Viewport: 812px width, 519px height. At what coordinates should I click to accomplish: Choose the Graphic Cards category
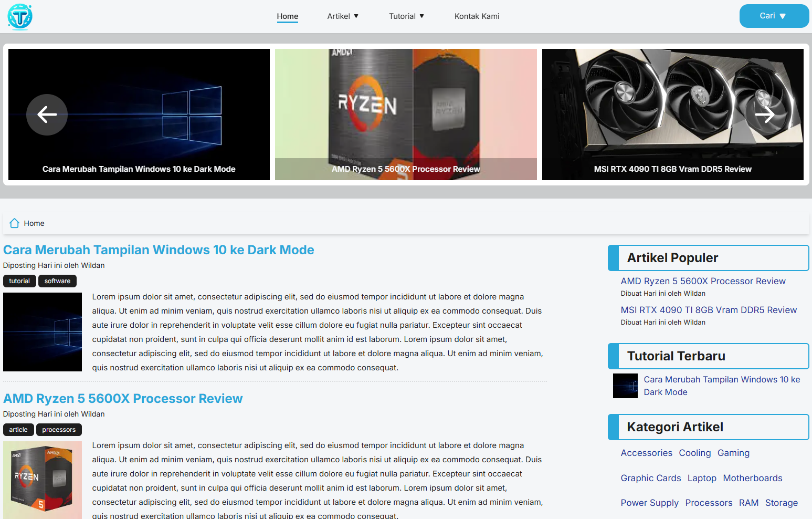(x=651, y=478)
